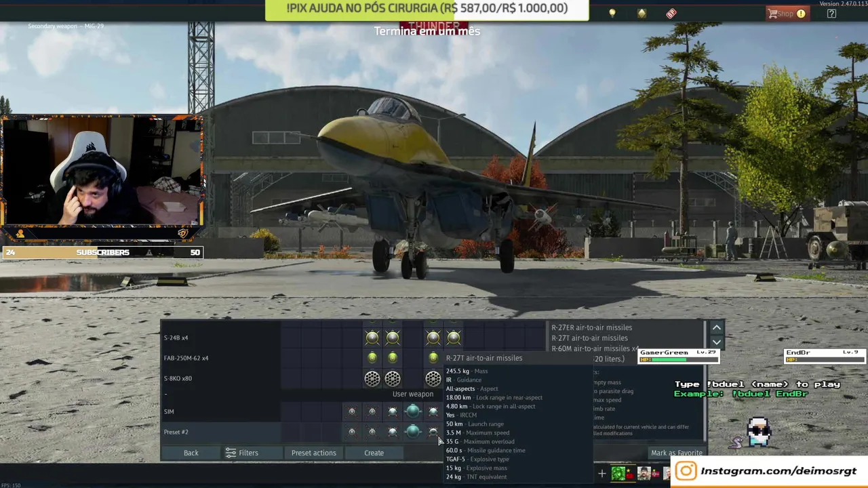Select first S-8KO rocket pod icon
868x488 pixels.
372,379
